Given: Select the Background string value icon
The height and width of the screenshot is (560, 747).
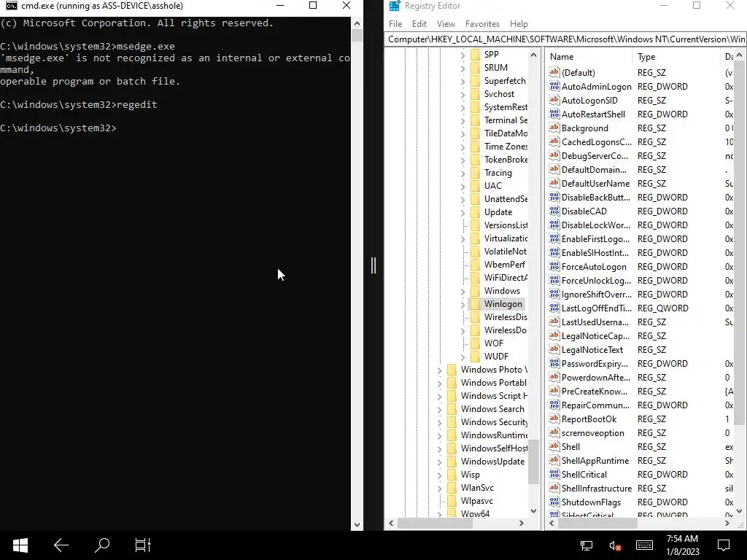Looking at the screenshot, I should coord(554,128).
